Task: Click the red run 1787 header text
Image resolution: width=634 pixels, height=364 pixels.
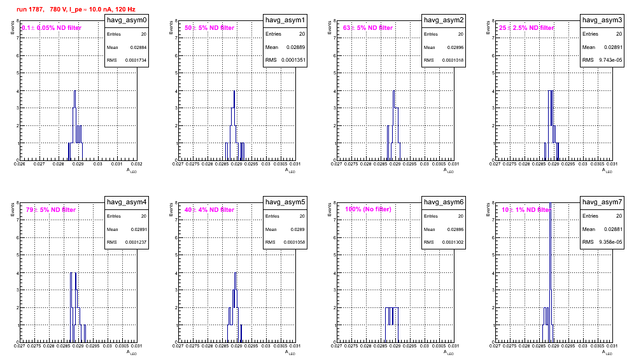Action: click(76, 9)
